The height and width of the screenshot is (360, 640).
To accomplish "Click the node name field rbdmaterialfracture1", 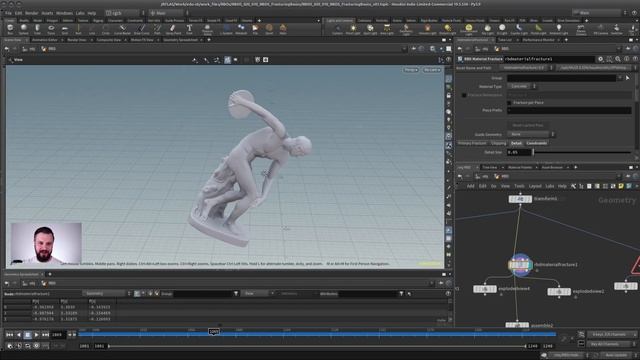I will [549, 59].
